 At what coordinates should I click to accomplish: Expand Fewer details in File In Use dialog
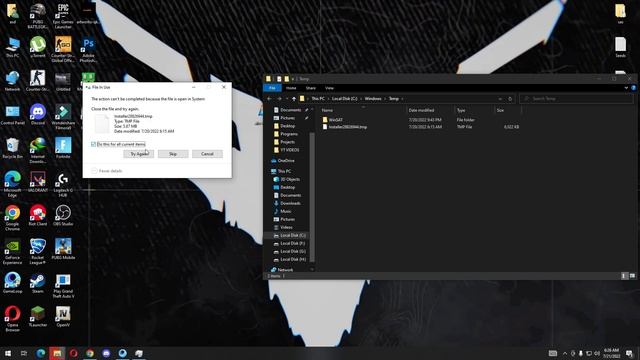pyautogui.click(x=107, y=171)
